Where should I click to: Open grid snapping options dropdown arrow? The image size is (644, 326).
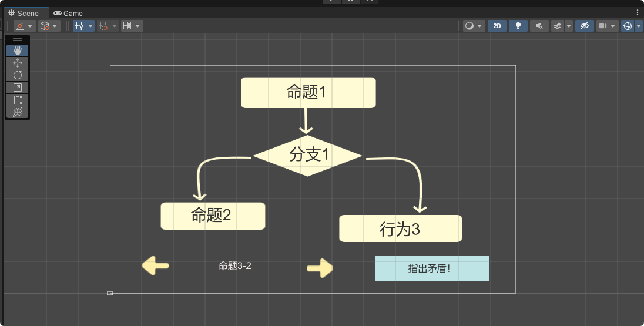pos(115,26)
